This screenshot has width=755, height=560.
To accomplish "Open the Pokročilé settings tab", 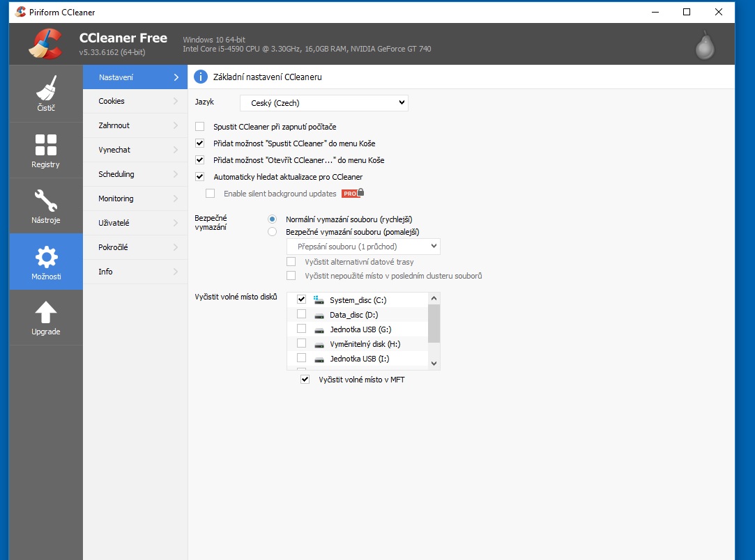I will point(135,247).
